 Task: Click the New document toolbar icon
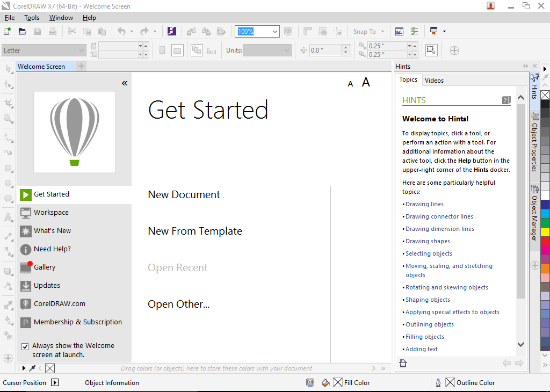click(8, 32)
